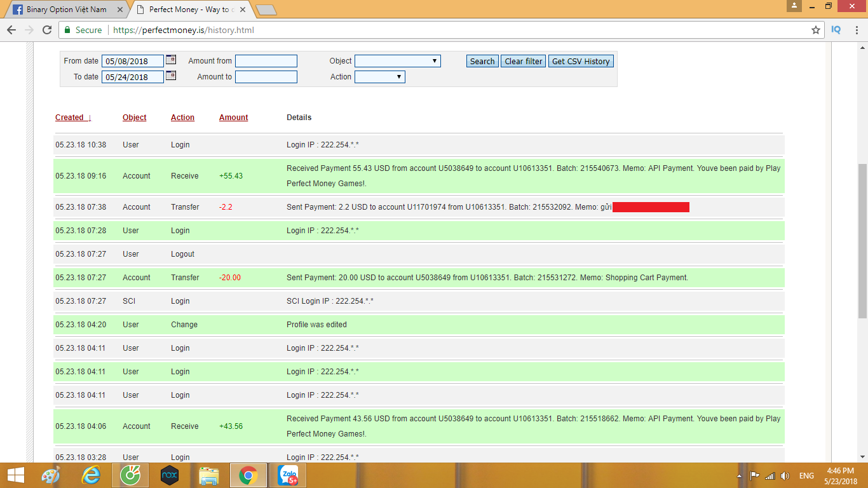Click the +43.56 received amount
The image size is (868, 488).
tap(231, 426)
